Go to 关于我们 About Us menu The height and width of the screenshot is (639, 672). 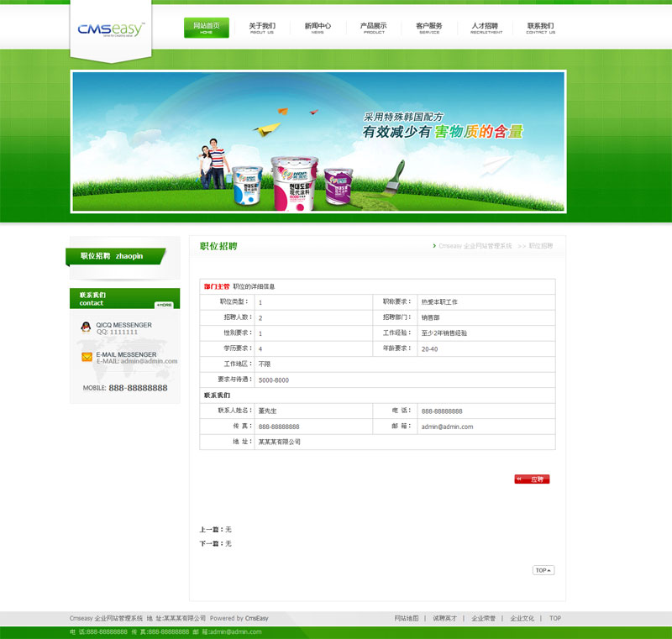[262, 28]
